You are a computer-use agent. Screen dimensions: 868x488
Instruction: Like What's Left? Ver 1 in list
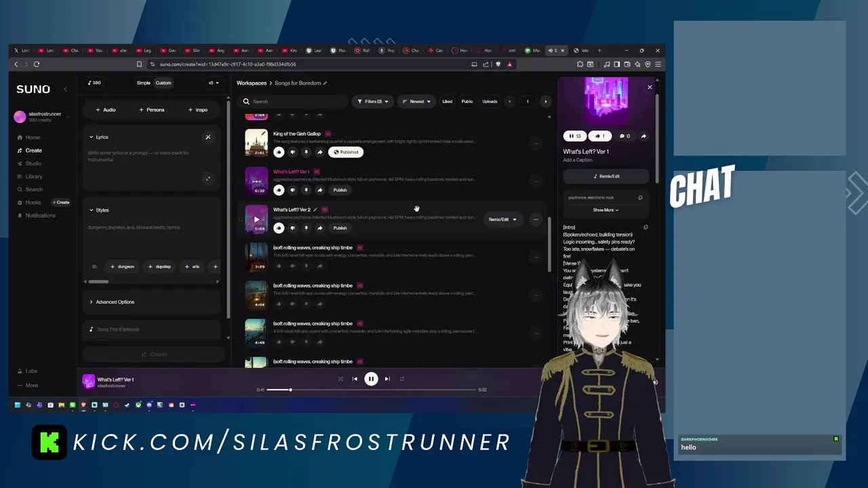click(x=279, y=190)
